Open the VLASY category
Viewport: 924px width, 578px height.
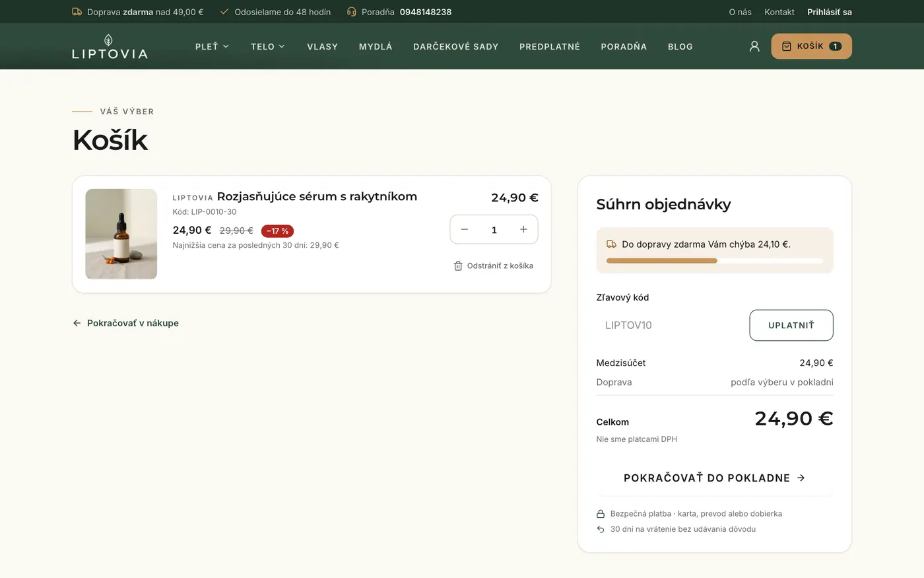click(x=322, y=46)
